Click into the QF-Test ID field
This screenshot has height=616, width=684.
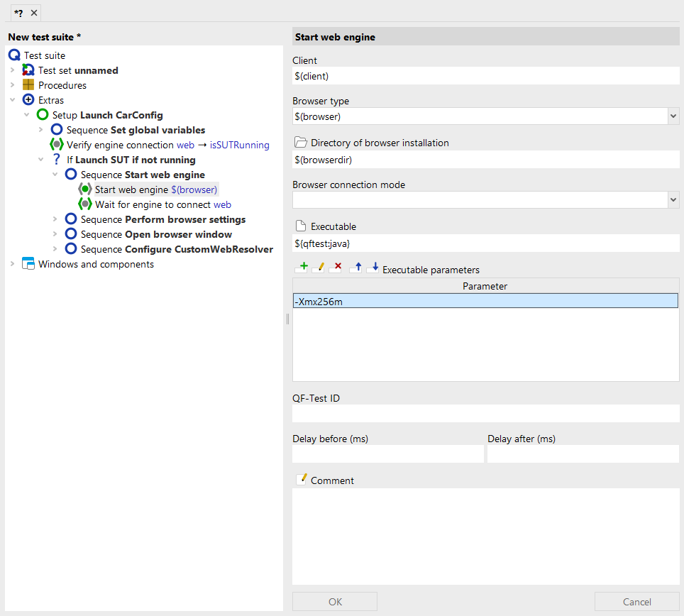[485, 414]
